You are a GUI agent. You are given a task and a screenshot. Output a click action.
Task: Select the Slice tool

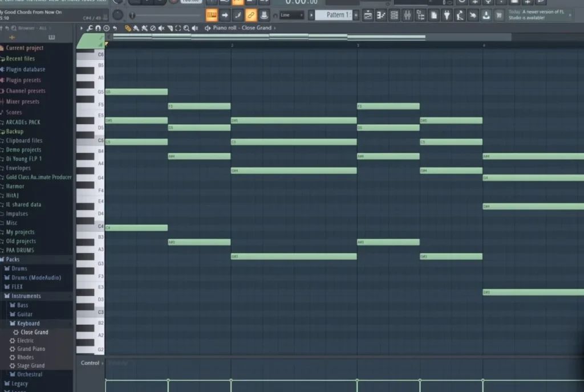coord(170,28)
